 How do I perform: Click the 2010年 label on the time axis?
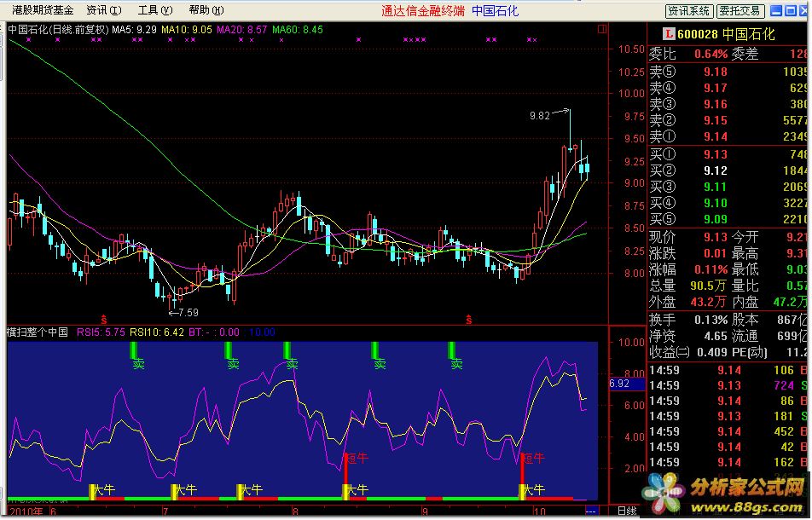pos(26,511)
